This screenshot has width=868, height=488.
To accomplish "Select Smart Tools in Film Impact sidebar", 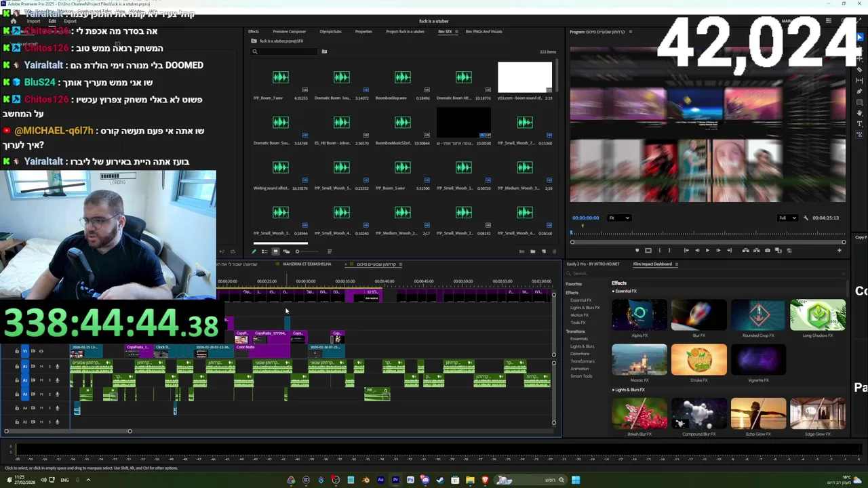I will coord(581,376).
